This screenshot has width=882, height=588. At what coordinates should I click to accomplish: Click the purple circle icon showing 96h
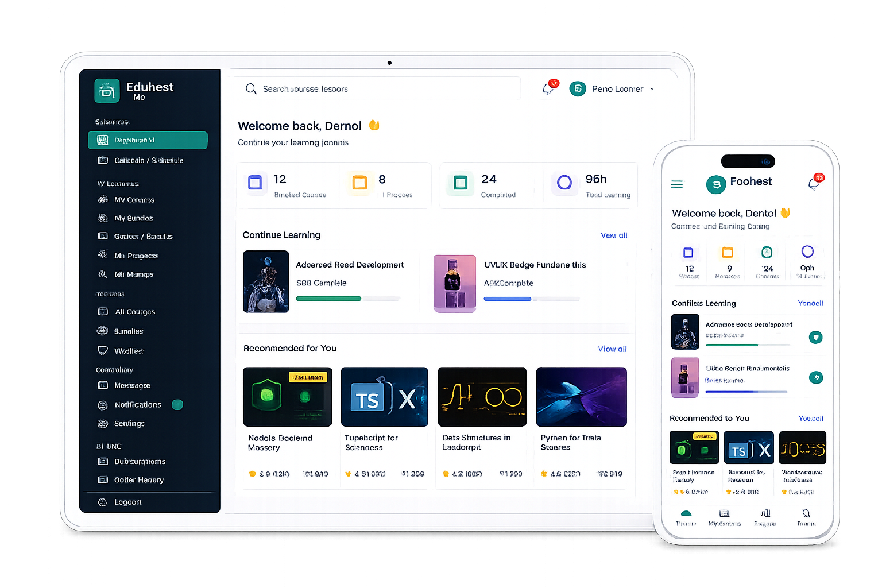pyautogui.click(x=564, y=183)
